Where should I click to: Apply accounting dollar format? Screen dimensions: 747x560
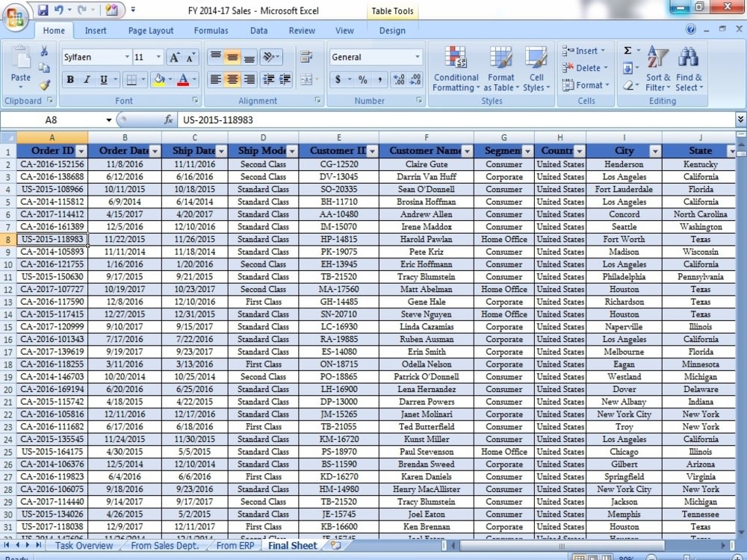tap(338, 80)
